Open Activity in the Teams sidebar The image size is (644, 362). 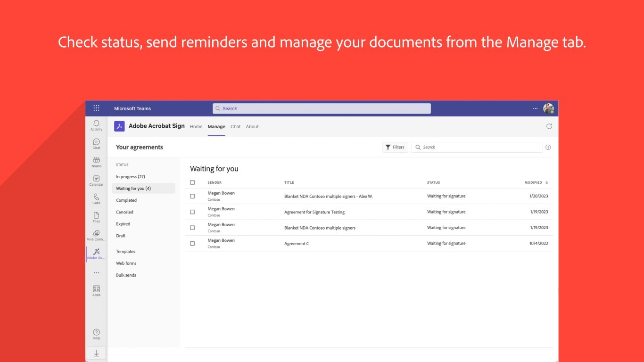[96, 125]
